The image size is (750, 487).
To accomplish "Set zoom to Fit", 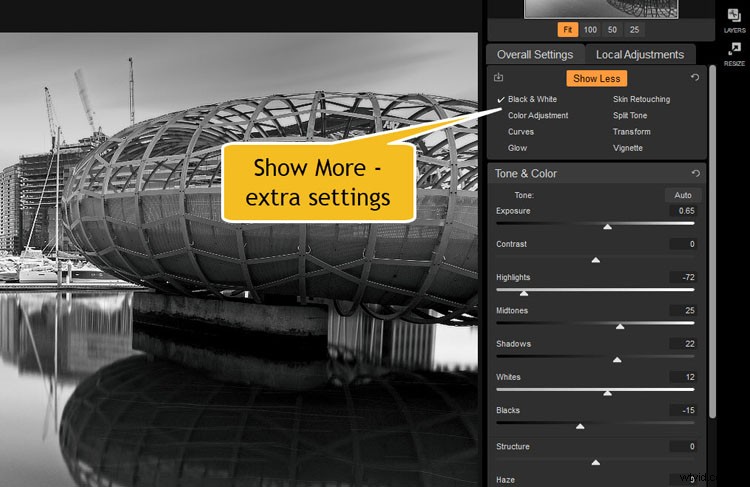I will 568,30.
